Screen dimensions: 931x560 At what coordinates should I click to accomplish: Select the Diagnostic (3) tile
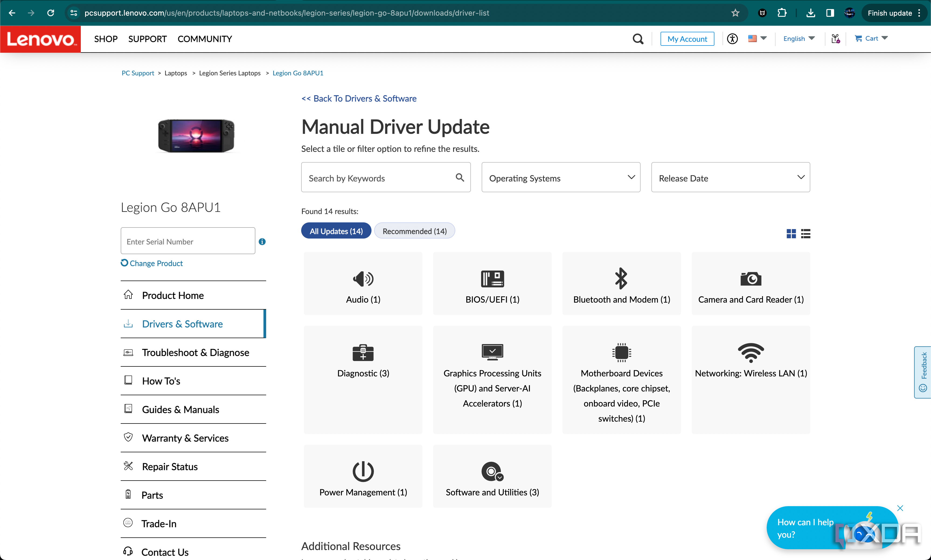click(x=363, y=380)
